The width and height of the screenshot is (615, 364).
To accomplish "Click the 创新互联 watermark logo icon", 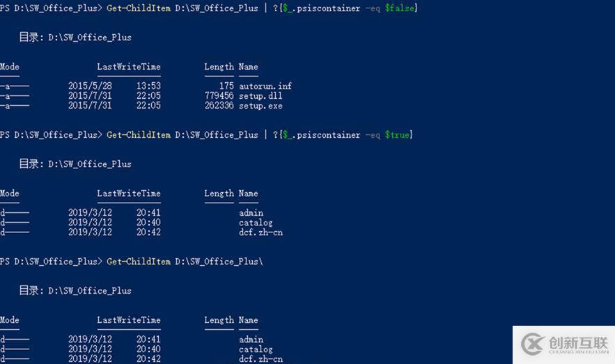I will click(533, 345).
